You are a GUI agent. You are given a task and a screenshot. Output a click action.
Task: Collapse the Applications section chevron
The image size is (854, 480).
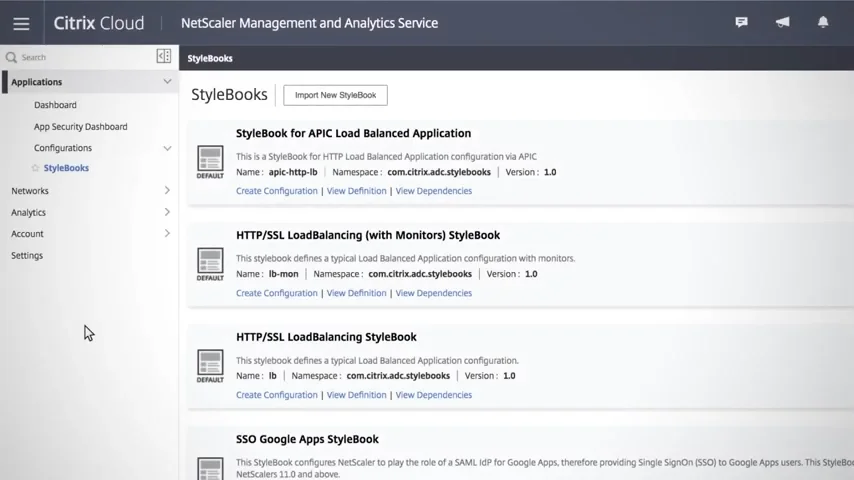(167, 82)
